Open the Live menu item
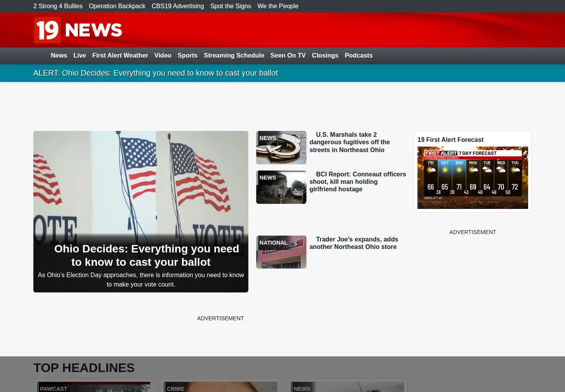 click(80, 56)
